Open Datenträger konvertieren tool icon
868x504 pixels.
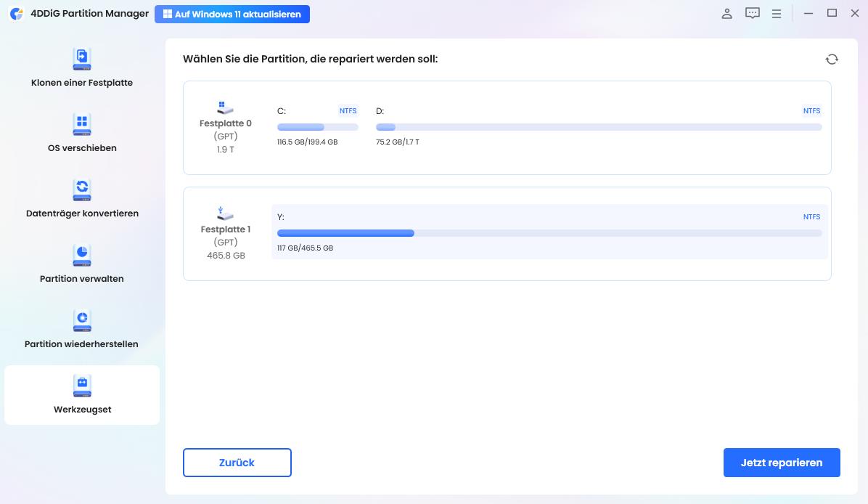(x=82, y=190)
